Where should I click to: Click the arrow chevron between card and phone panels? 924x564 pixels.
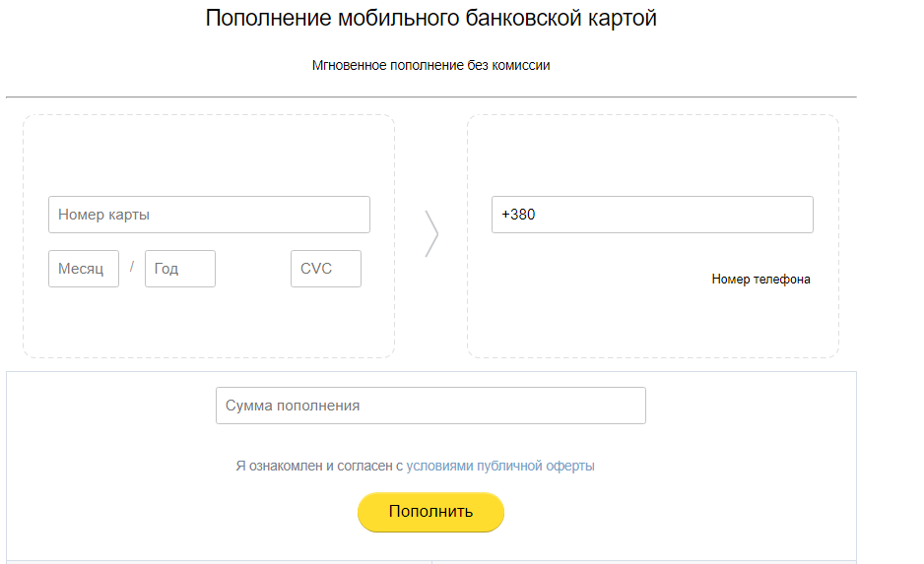(x=431, y=233)
